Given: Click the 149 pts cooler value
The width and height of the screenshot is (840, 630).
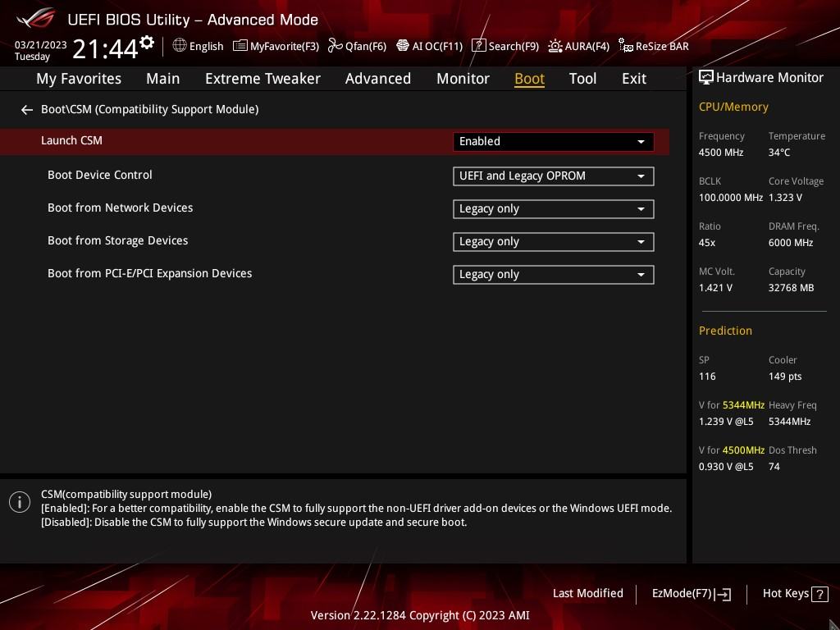Looking at the screenshot, I should coord(785,377).
